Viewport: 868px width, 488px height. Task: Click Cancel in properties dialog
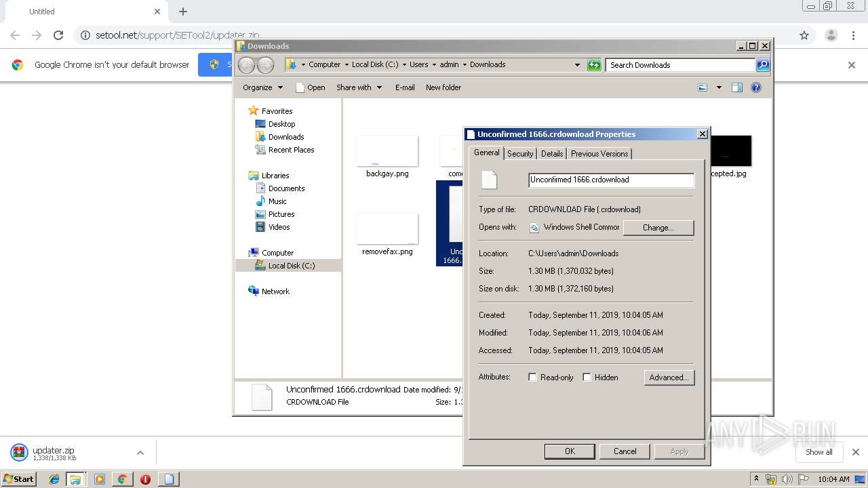[625, 451]
